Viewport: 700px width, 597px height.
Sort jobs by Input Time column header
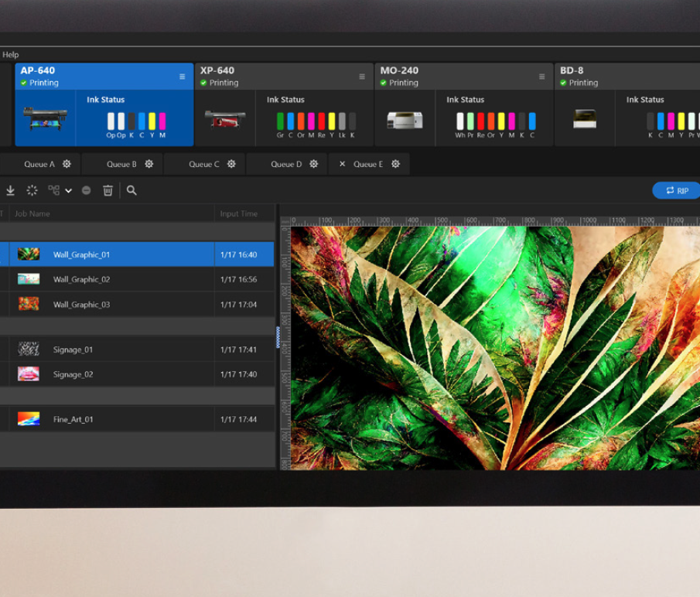tap(239, 213)
